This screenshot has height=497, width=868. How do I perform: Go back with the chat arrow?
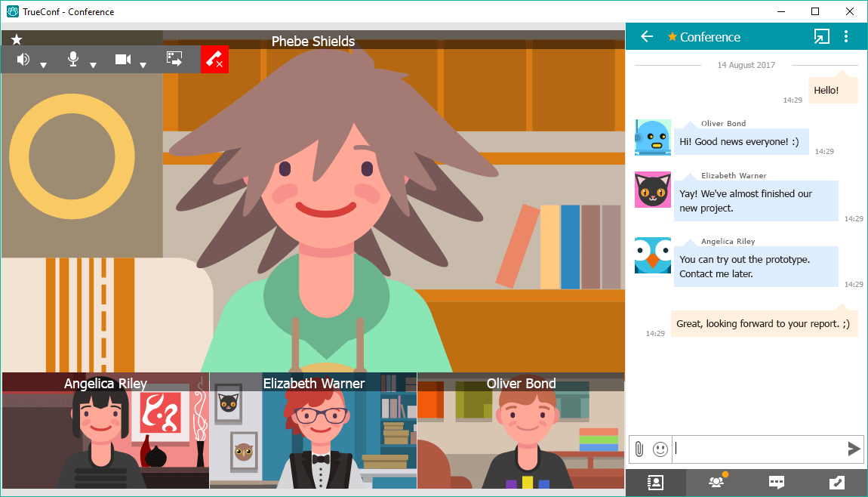(647, 36)
